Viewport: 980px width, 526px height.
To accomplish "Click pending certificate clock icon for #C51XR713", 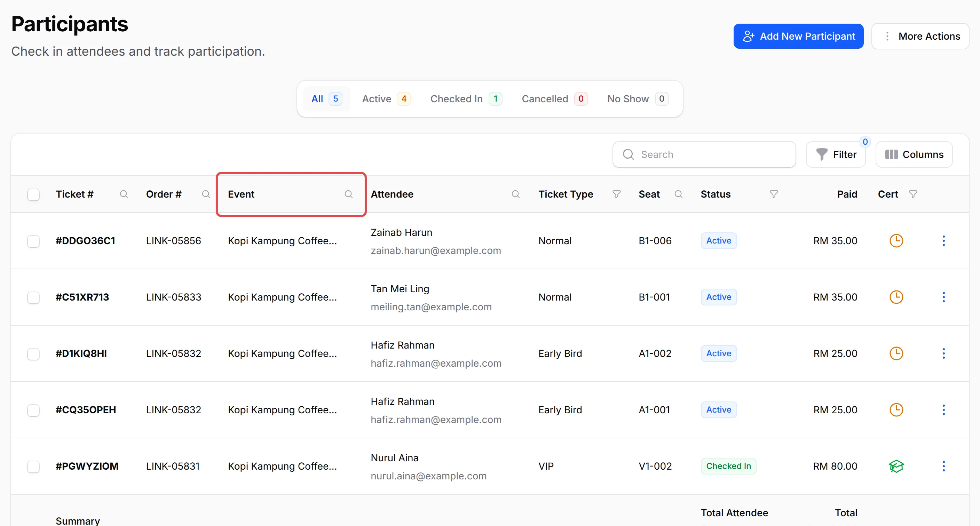I will [x=896, y=297].
